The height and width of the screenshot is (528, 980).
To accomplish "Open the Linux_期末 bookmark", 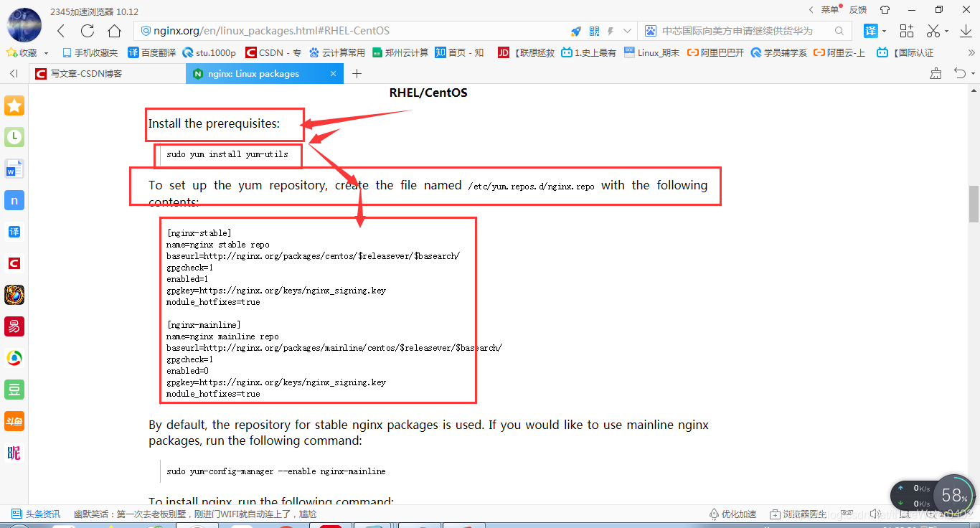I will coord(651,52).
